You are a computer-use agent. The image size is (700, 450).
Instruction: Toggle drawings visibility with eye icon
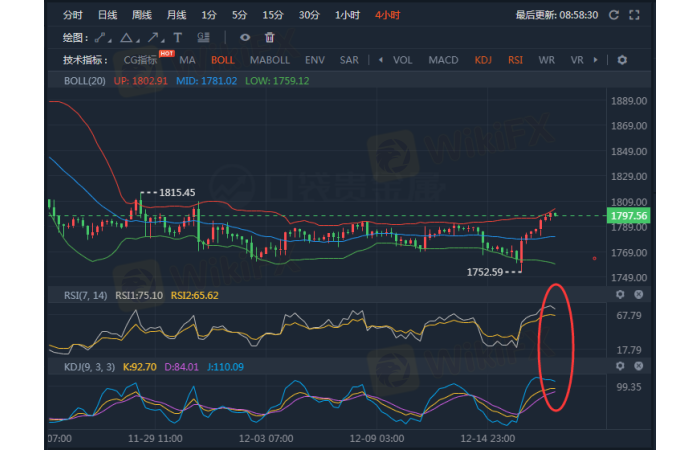pos(245,38)
